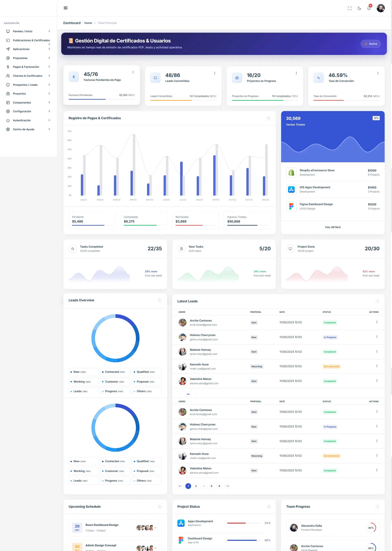Viewport: 392px width, 551px height.
Task: Open Prospectos / Leads menu
Action: 29,85
